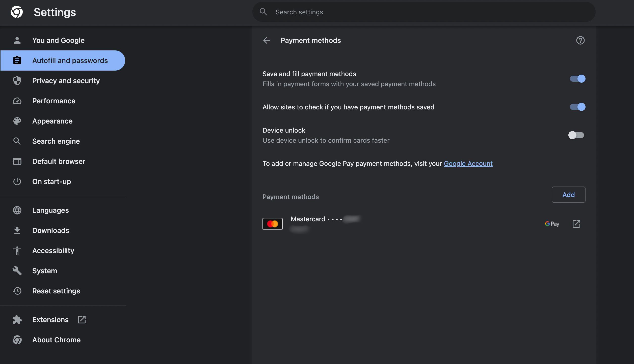Screen dimensions: 634x364
Task: Click Add payment method button
Action: point(569,194)
